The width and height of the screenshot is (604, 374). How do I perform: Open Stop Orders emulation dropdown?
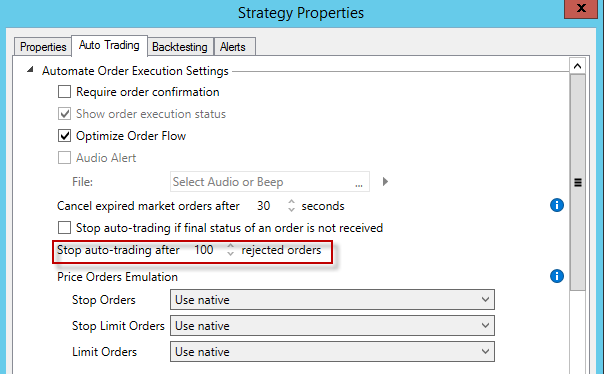point(332,300)
